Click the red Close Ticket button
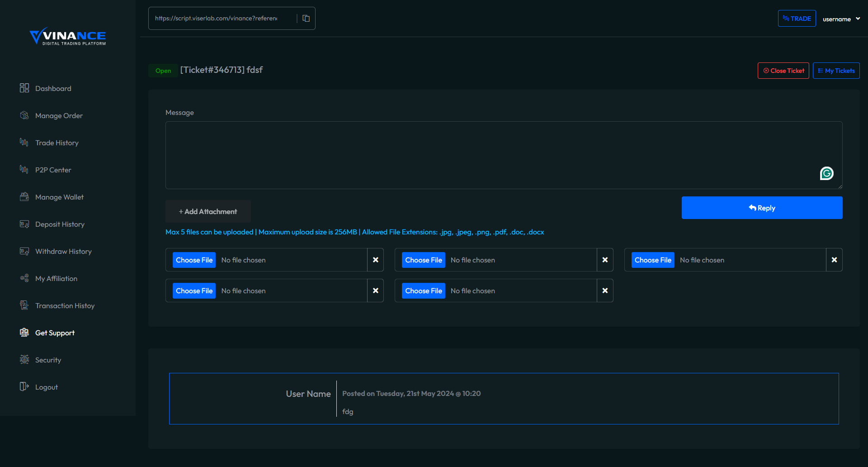Viewport: 868px width, 467px height. (x=783, y=71)
